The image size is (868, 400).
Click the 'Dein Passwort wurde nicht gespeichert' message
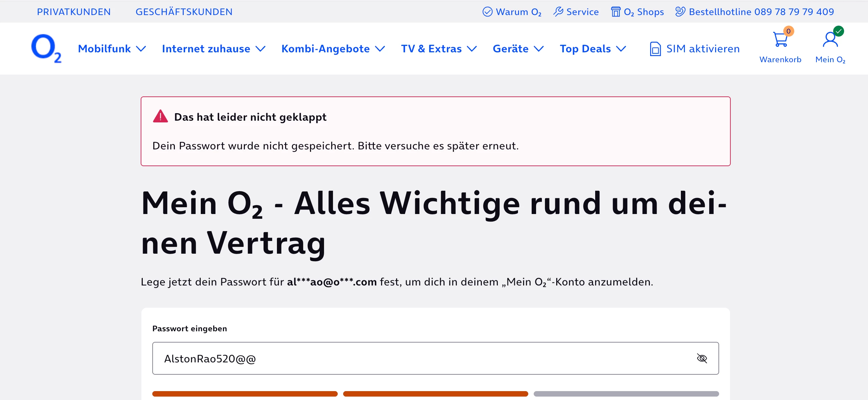point(335,146)
